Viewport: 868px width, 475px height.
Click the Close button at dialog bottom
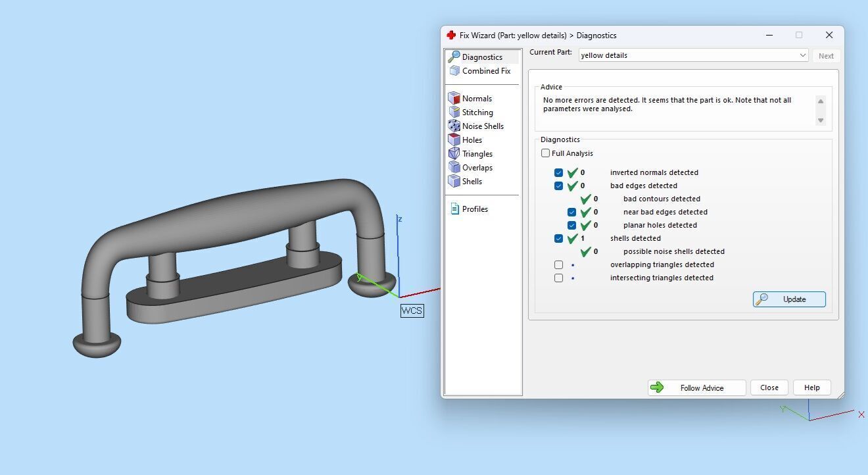coord(769,387)
